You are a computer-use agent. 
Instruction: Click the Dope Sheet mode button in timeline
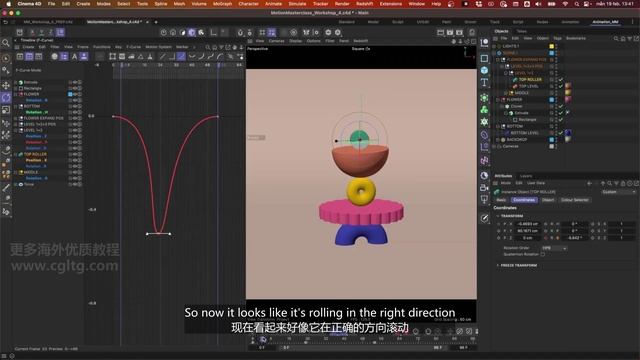click(x=20, y=56)
